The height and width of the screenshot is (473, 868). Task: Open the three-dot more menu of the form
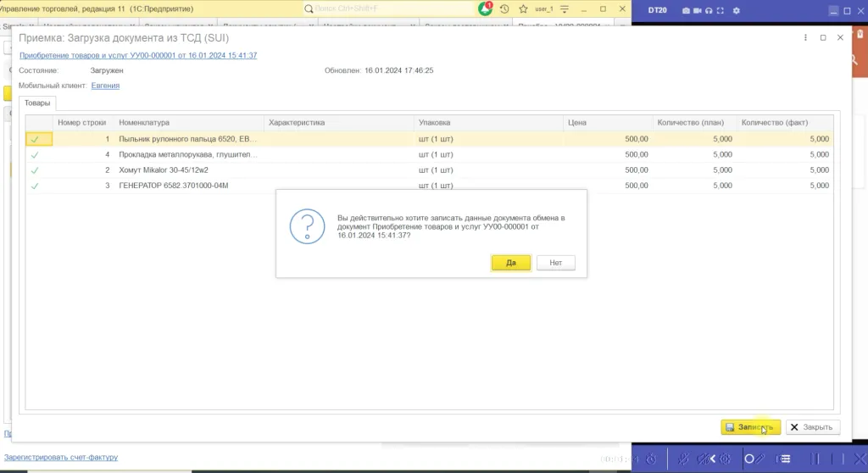[x=805, y=37]
